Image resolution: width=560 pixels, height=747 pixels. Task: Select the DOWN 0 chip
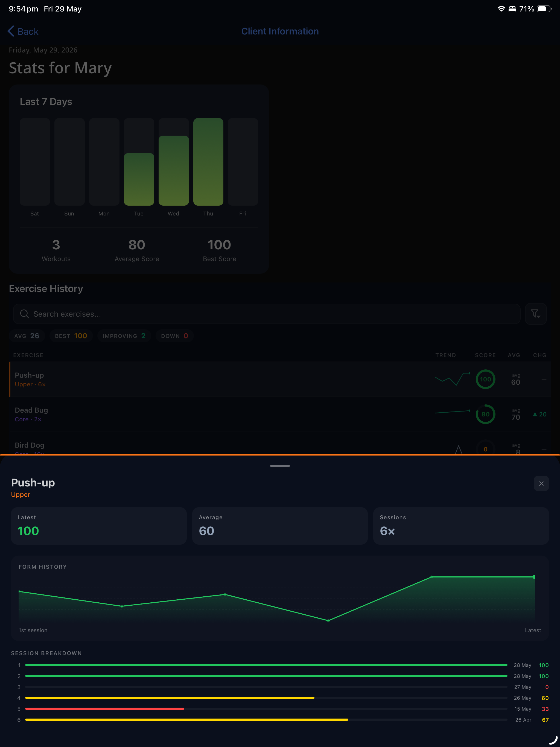click(174, 336)
